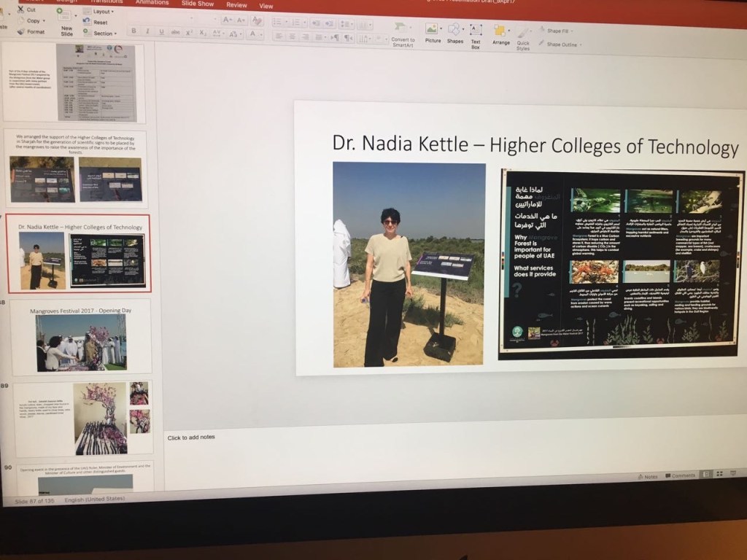Click the 'Click to add notes' field
The width and height of the screenshot is (747, 560).
[191, 437]
